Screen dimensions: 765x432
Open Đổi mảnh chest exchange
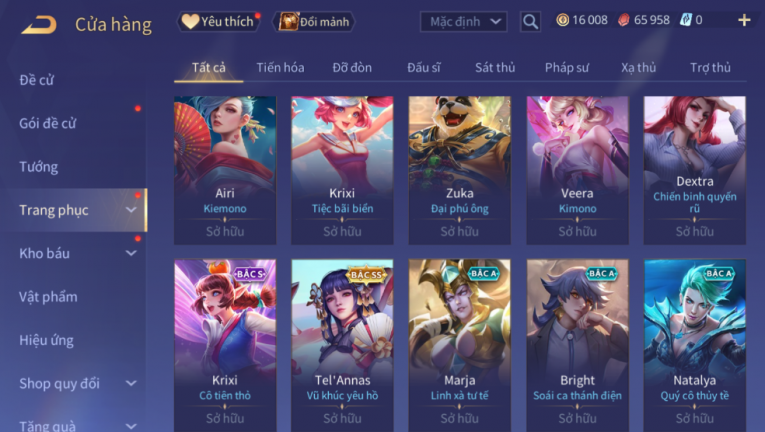click(x=314, y=21)
